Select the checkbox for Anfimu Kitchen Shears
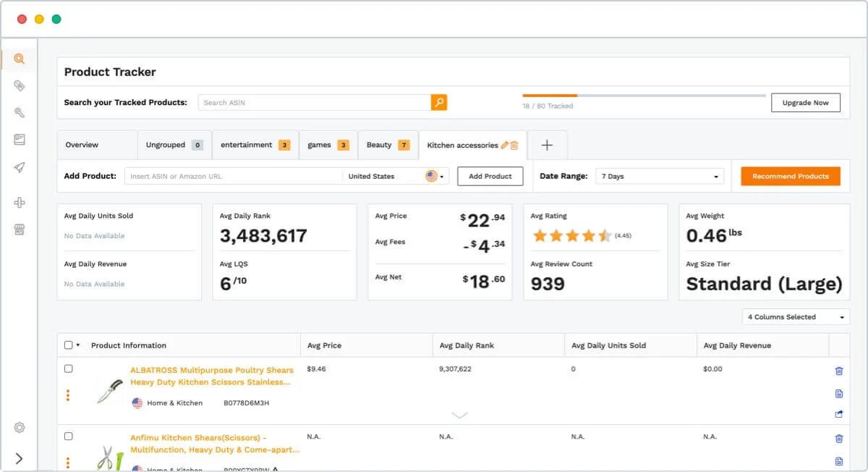The width and height of the screenshot is (868, 472). (x=69, y=436)
